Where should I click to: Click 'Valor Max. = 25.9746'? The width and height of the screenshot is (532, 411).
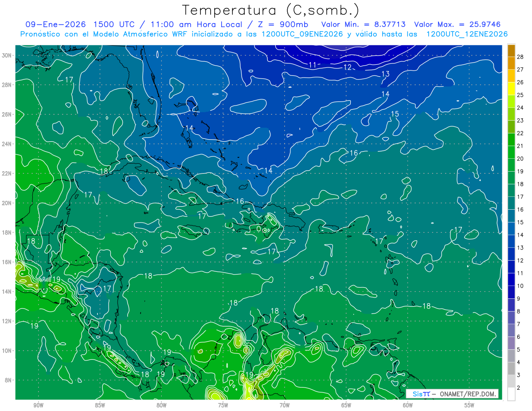(458, 24)
